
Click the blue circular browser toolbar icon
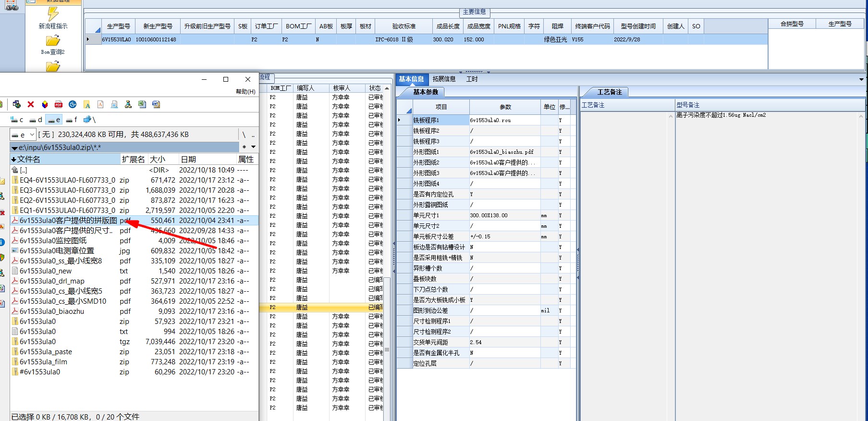[73, 104]
